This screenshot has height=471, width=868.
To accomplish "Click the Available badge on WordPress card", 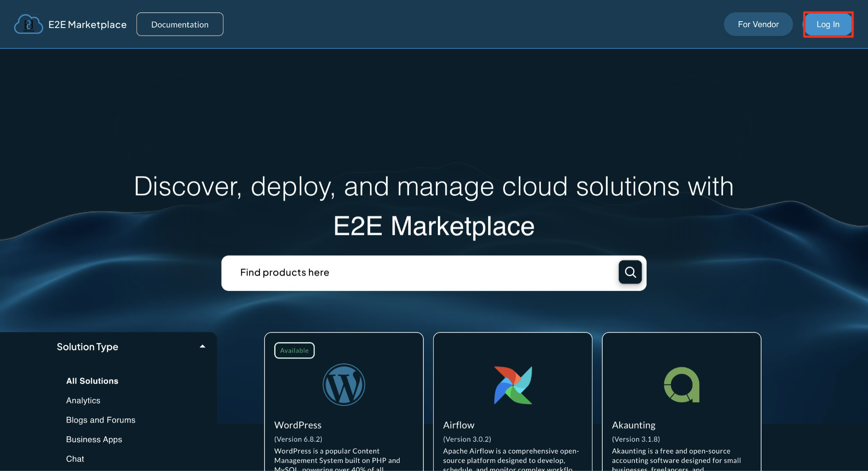I will (x=294, y=350).
